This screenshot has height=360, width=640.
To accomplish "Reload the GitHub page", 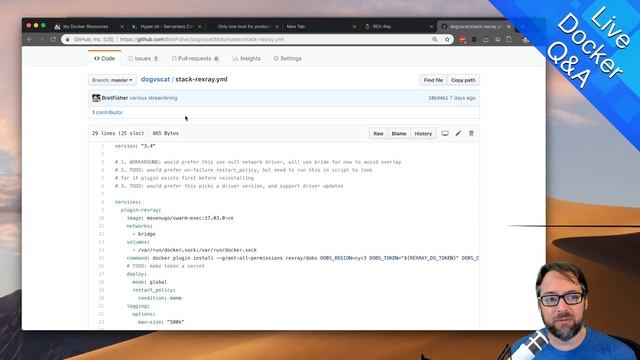I will click(53, 39).
